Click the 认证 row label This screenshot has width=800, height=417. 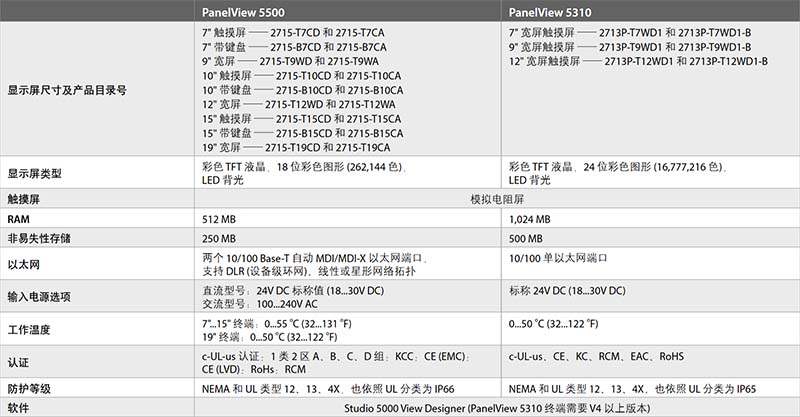tap(18, 362)
